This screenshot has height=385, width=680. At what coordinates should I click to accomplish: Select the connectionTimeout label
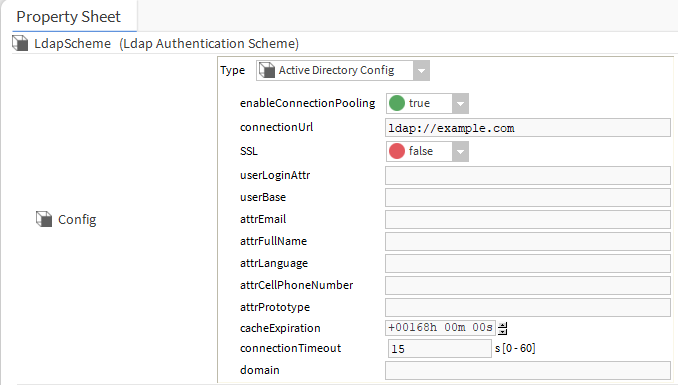291,348
